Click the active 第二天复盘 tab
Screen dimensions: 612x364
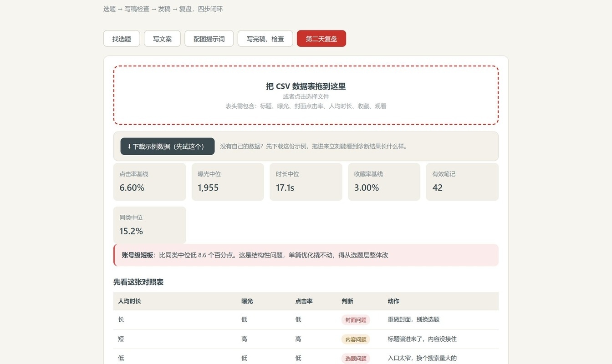click(x=321, y=39)
